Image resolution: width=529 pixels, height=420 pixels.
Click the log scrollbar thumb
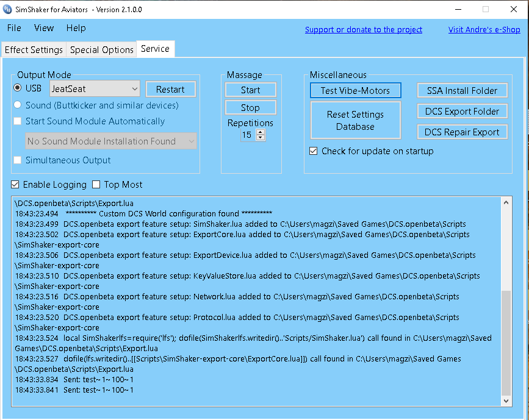(x=506, y=343)
